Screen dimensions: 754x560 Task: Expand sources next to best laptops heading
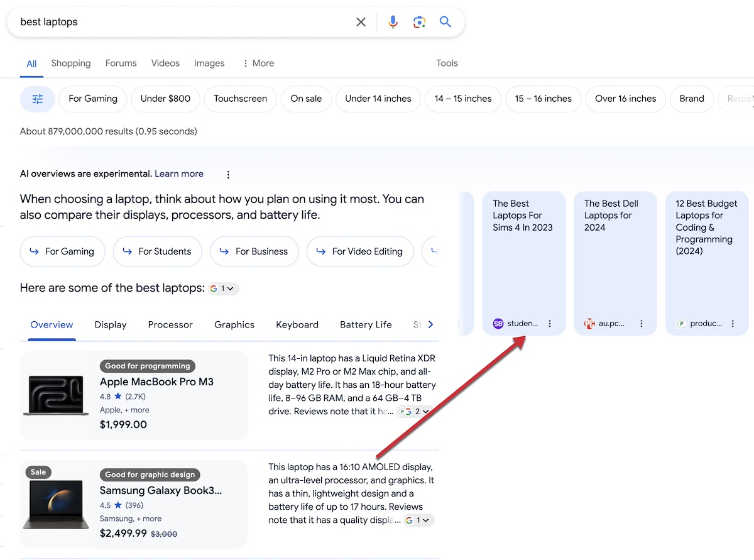(223, 288)
